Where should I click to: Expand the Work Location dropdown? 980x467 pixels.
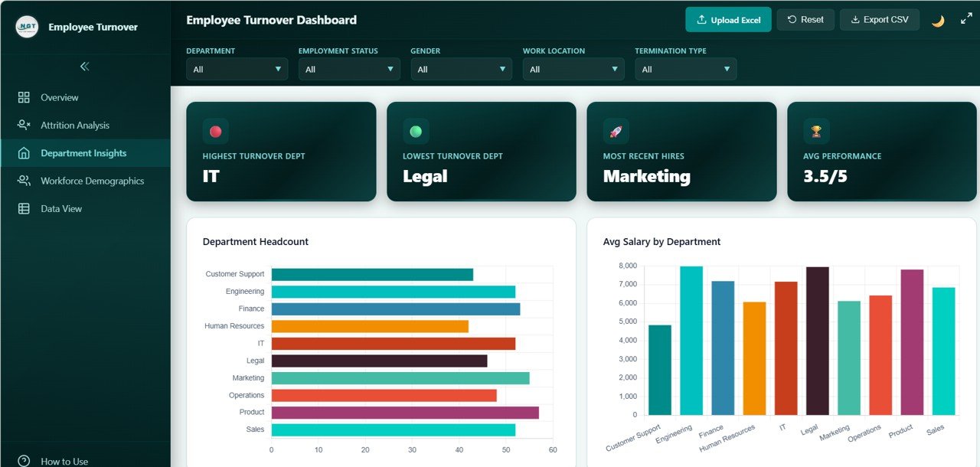[x=573, y=68]
